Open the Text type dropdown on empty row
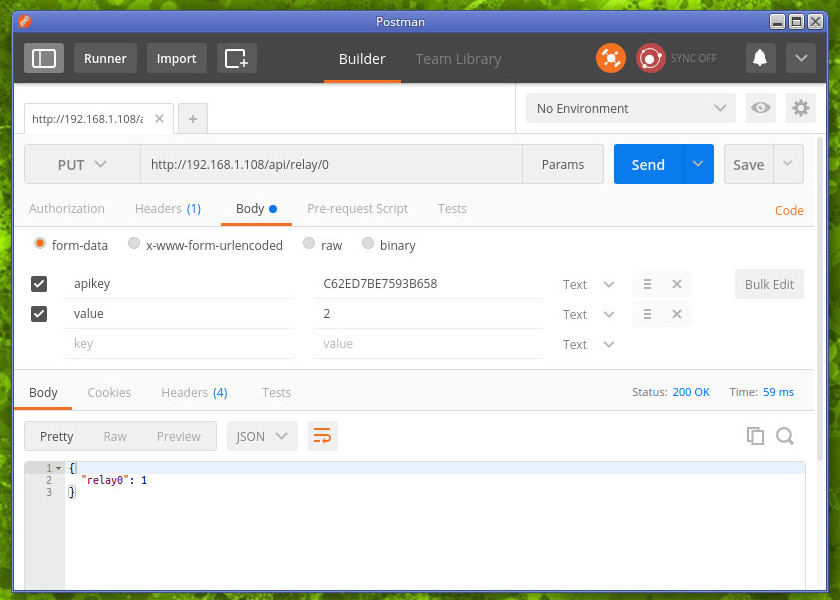The image size is (840, 600). [x=588, y=344]
